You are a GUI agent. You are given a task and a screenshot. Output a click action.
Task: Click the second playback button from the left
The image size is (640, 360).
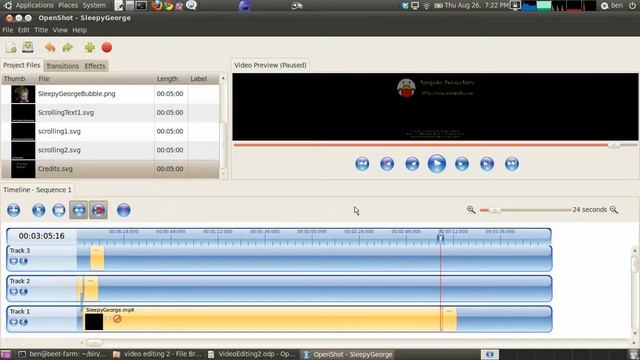click(x=387, y=164)
